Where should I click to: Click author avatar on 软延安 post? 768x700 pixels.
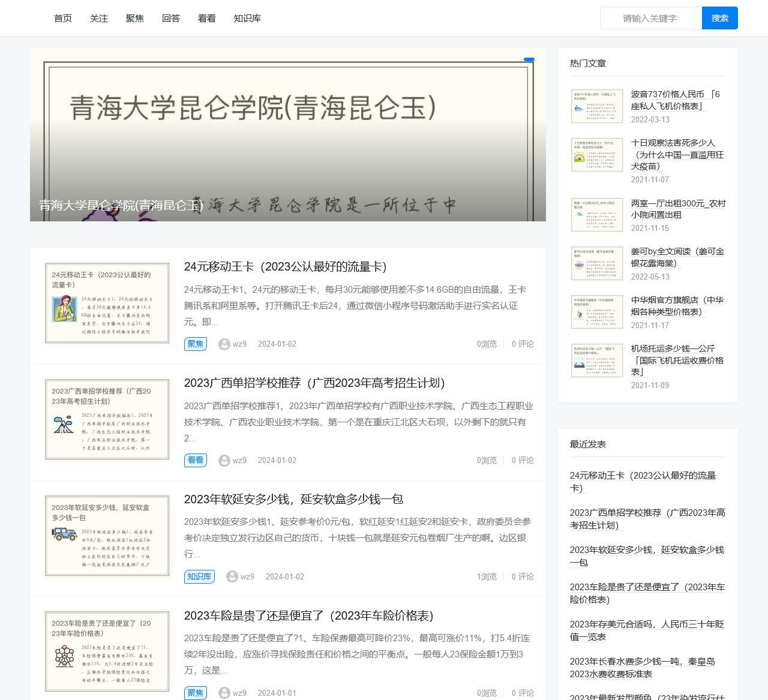pos(232,576)
